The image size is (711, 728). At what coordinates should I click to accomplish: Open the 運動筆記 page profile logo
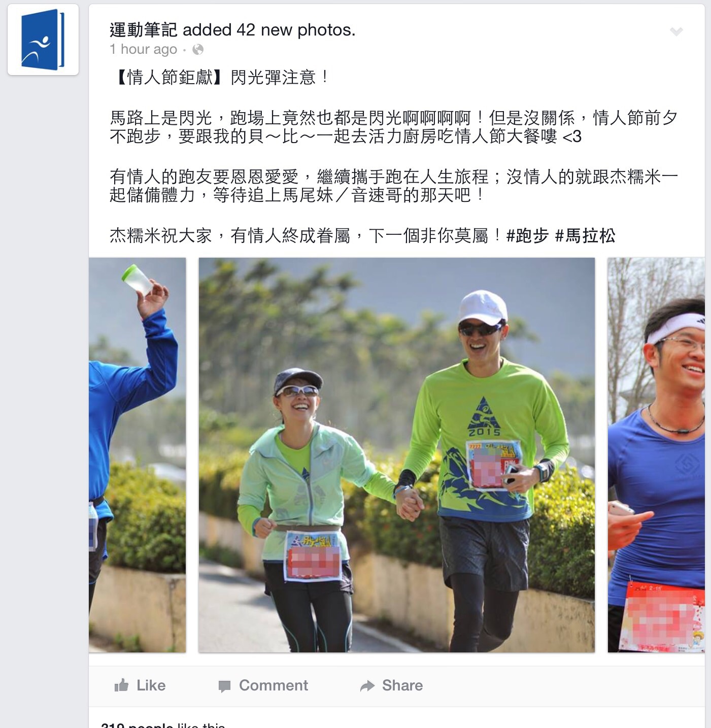tap(43, 40)
